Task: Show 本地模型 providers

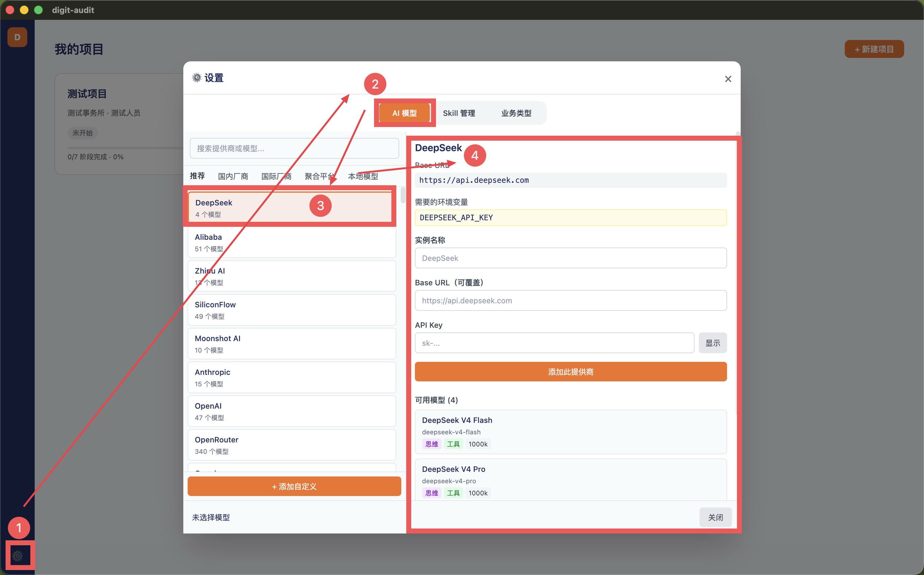Action: click(x=363, y=176)
